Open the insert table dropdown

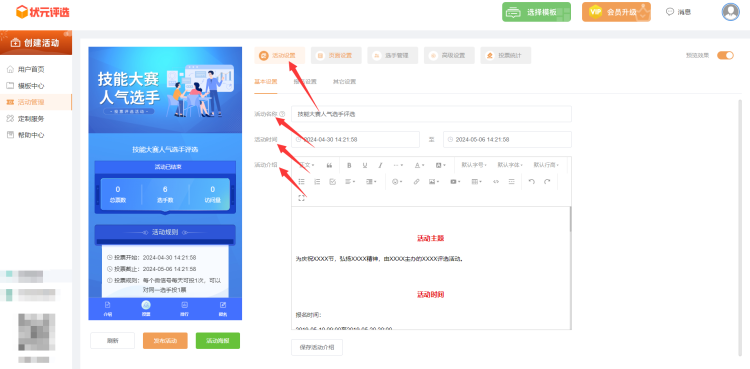pyautogui.click(x=476, y=181)
